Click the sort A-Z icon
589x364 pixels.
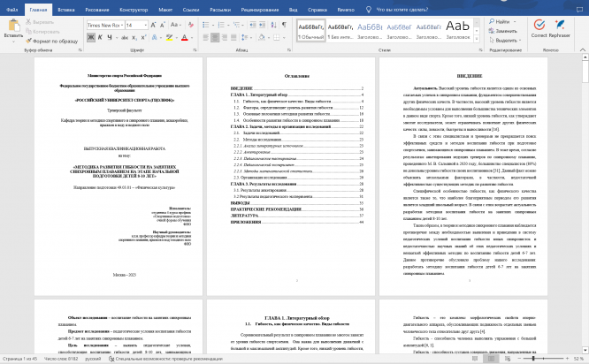(x=273, y=25)
